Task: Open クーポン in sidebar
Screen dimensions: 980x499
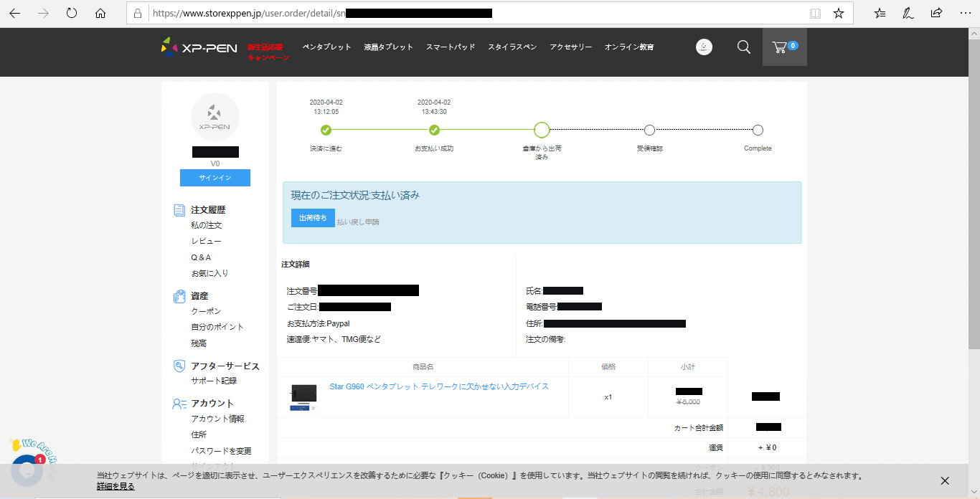Action: tap(206, 311)
